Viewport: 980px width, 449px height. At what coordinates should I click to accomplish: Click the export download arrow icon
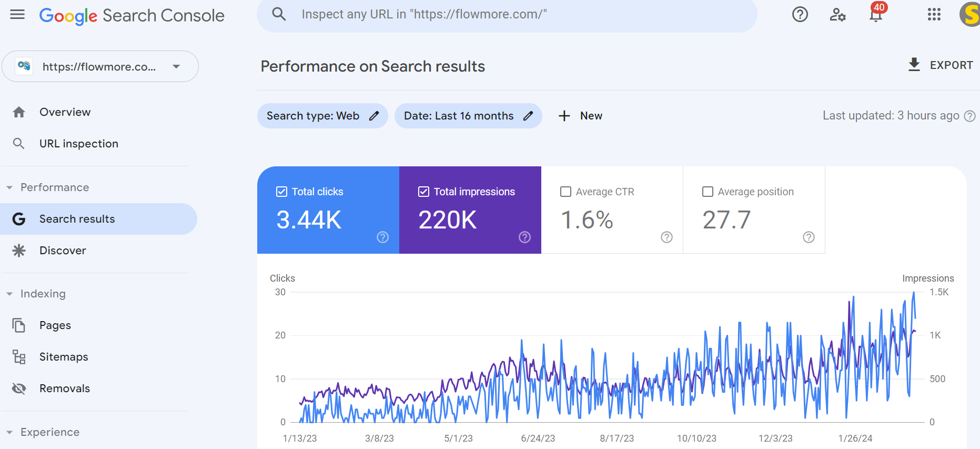(914, 65)
